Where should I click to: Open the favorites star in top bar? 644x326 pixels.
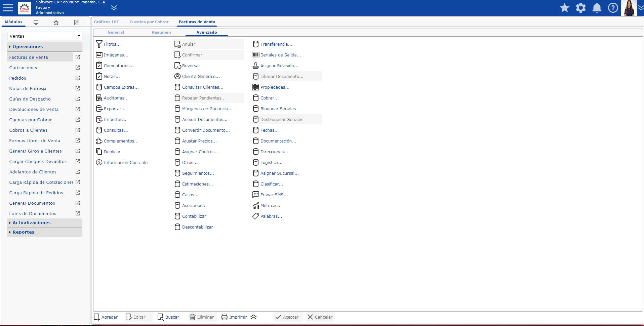(x=564, y=8)
